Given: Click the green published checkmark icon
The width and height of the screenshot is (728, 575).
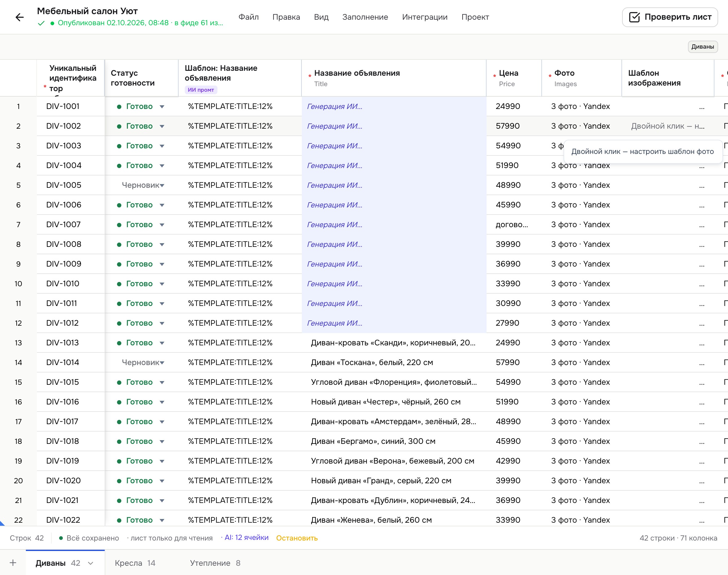Looking at the screenshot, I should coord(41,23).
